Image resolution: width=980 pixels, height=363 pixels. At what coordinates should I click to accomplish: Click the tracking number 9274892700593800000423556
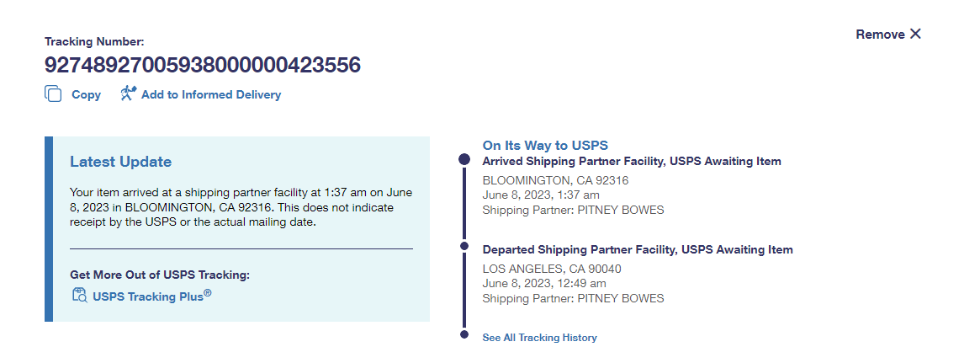[203, 65]
